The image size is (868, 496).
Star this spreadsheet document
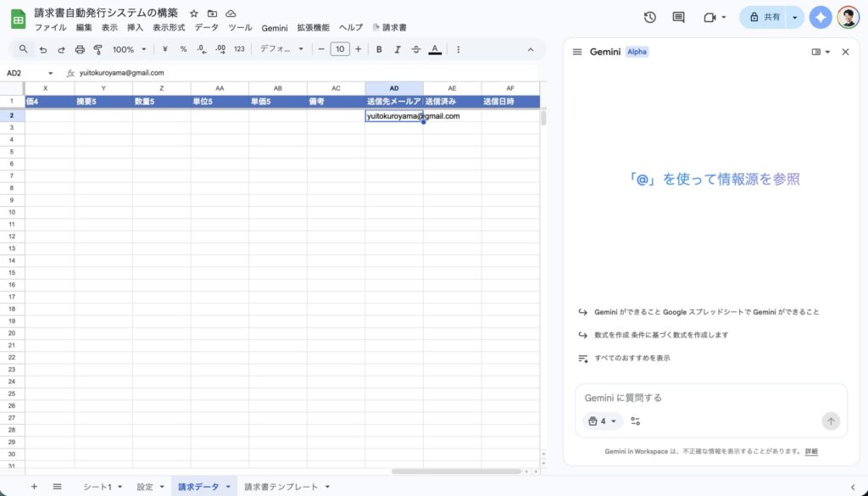tap(194, 14)
